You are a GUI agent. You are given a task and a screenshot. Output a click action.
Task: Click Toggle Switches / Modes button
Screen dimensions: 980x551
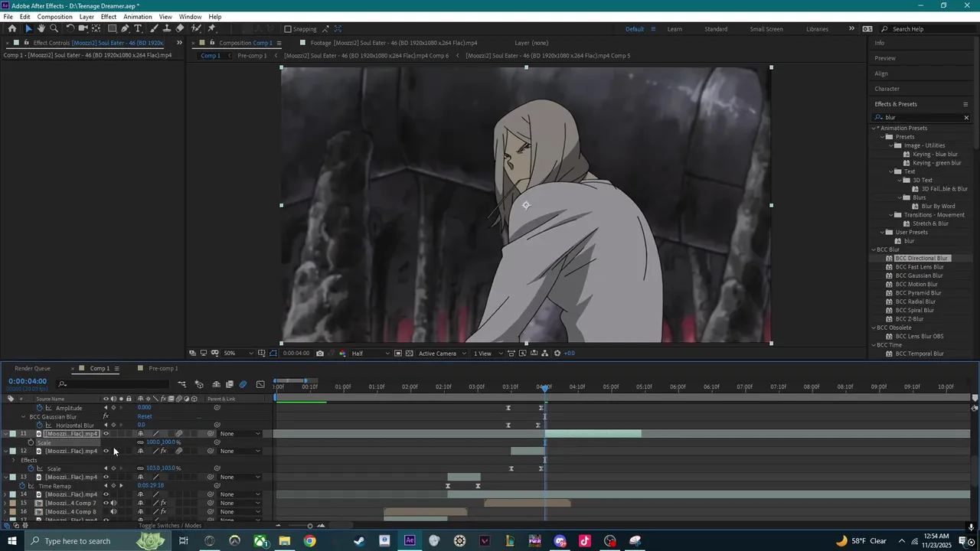[170, 526]
